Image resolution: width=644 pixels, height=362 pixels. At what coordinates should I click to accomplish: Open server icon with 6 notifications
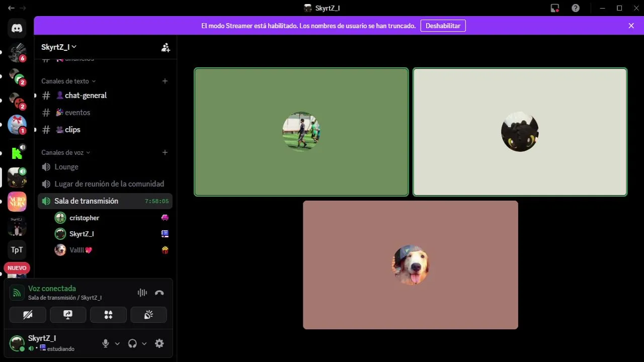[x=17, y=52]
